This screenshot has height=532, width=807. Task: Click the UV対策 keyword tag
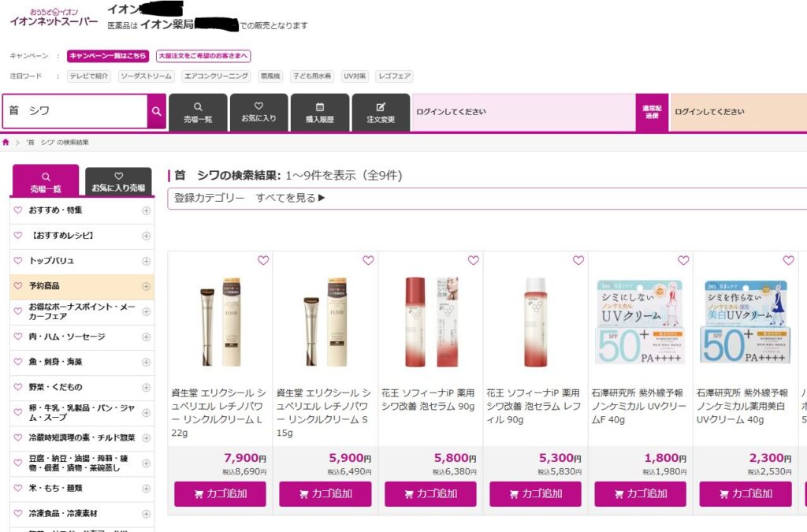click(x=355, y=76)
